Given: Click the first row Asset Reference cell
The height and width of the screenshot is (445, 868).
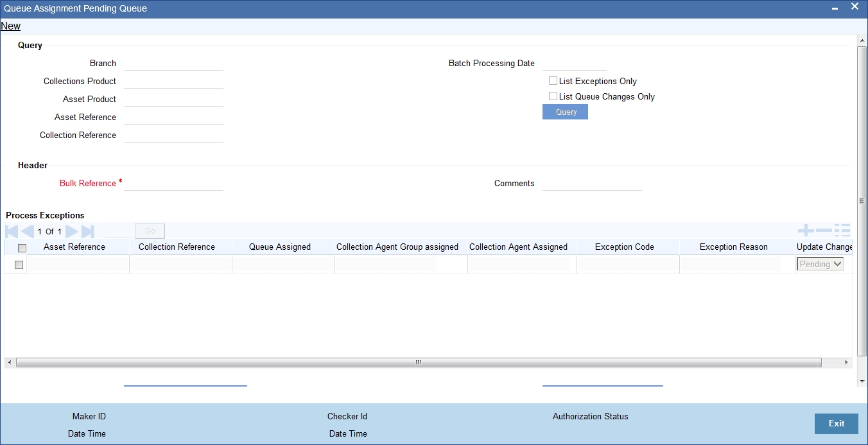Looking at the screenshot, I should (78, 264).
